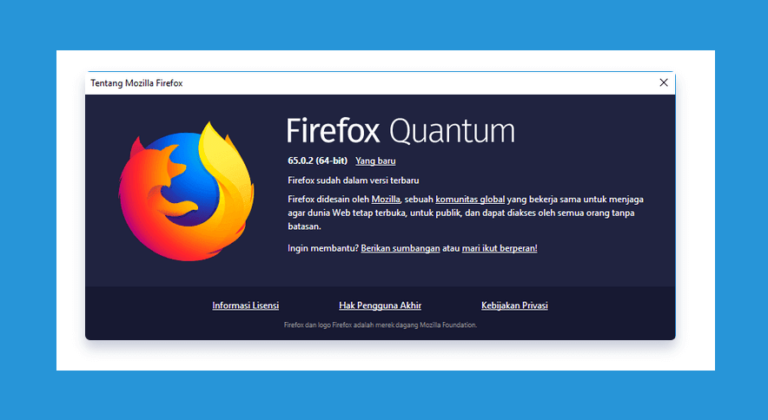The width and height of the screenshot is (768, 420).
Task: Close the Tentang Mozilla Firefox dialog
Action: [x=663, y=83]
